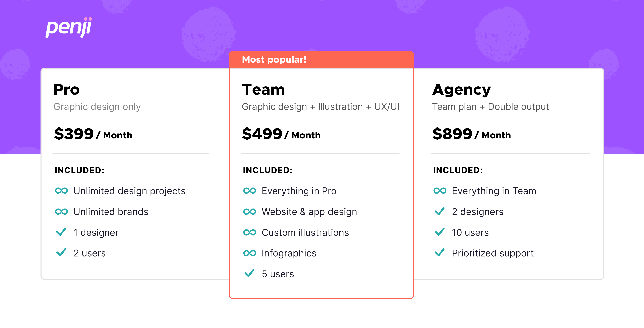
Task: Click the checkmark next to 5 users
Action: (249, 273)
